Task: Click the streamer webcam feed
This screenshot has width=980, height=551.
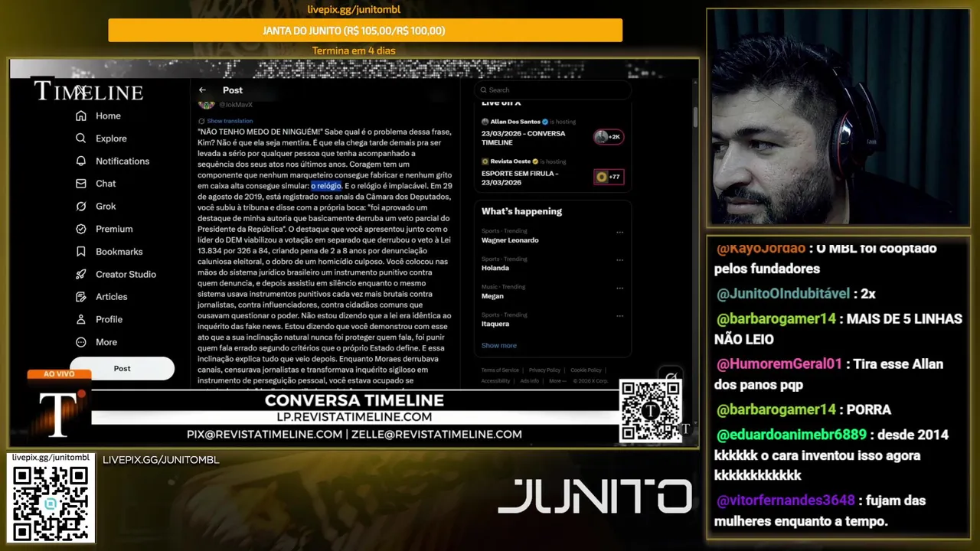Action: pos(838,118)
